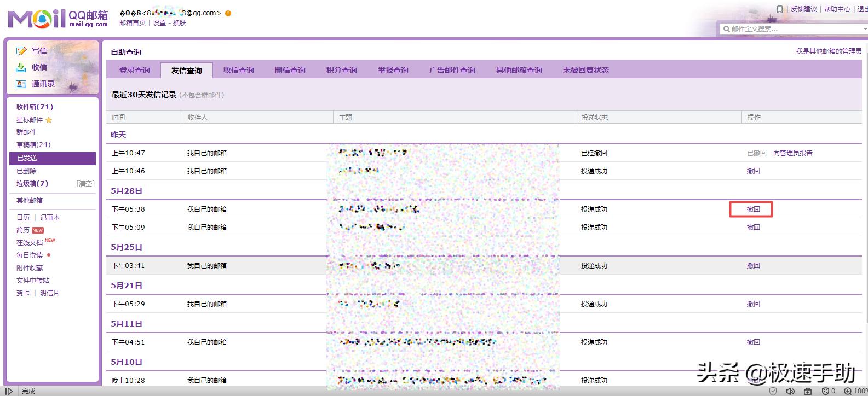Viewport: 868px width, 396px height.
Task: Click 撤回 for the 下午05:29 mail
Action: pos(753,304)
